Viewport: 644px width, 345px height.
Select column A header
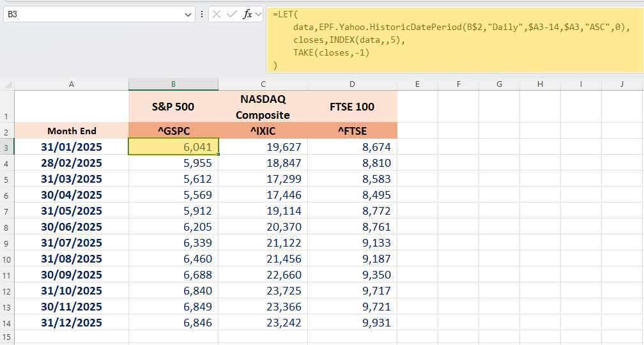[72, 84]
